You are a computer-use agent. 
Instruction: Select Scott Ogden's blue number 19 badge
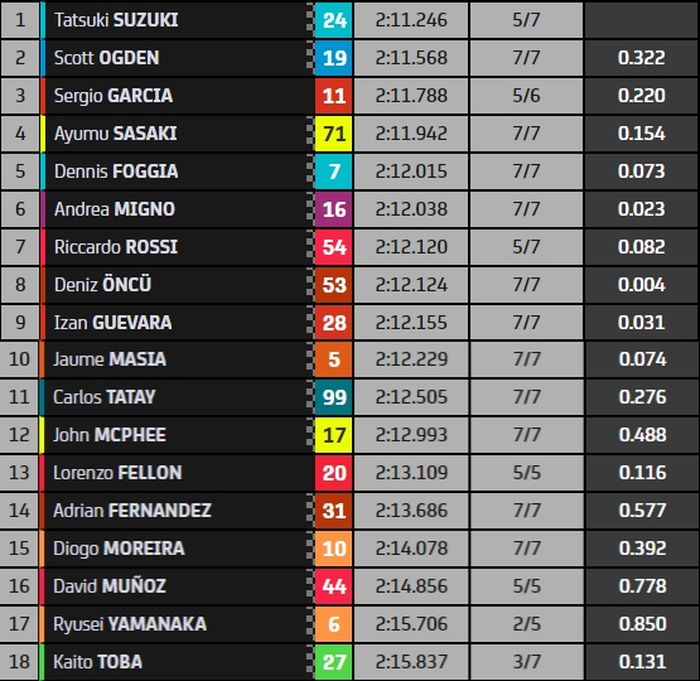coord(334,58)
